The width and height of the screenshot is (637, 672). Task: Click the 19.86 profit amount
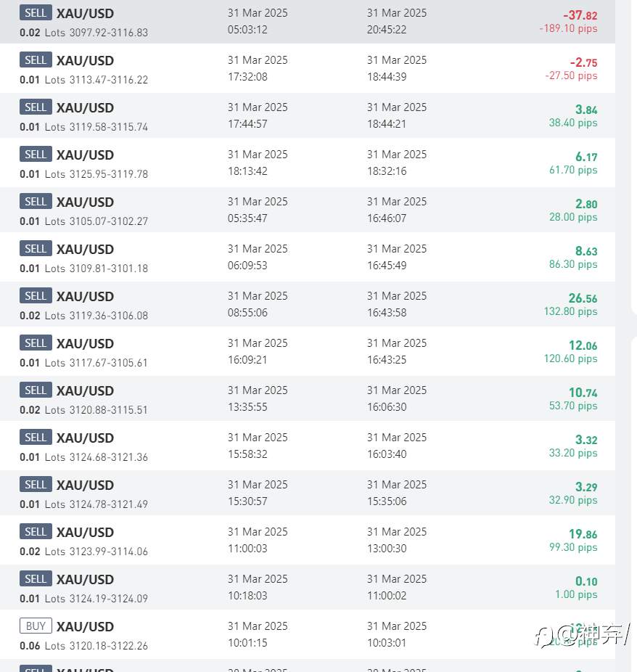(x=583, y=534)
